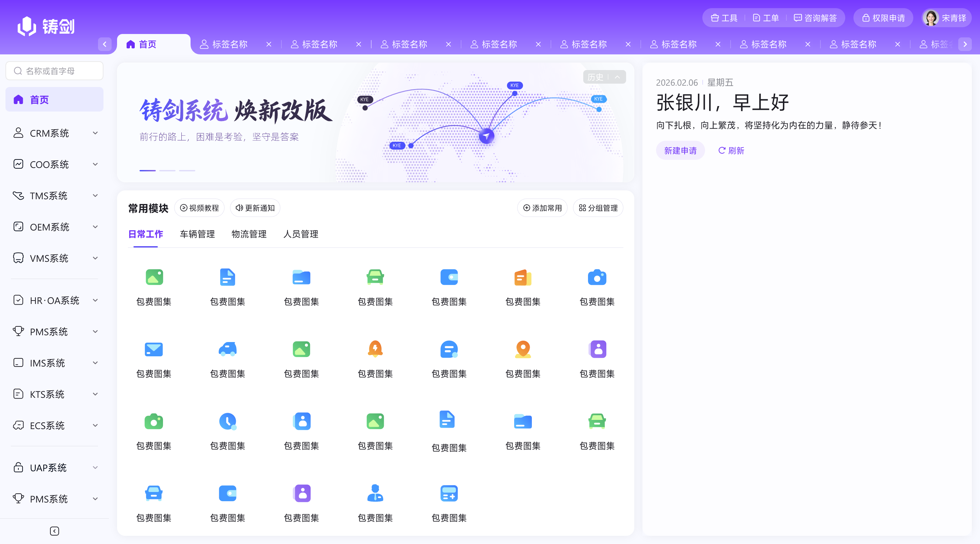Click the 添加常用 button
This screenshot has height=544, width=980.
542,208
